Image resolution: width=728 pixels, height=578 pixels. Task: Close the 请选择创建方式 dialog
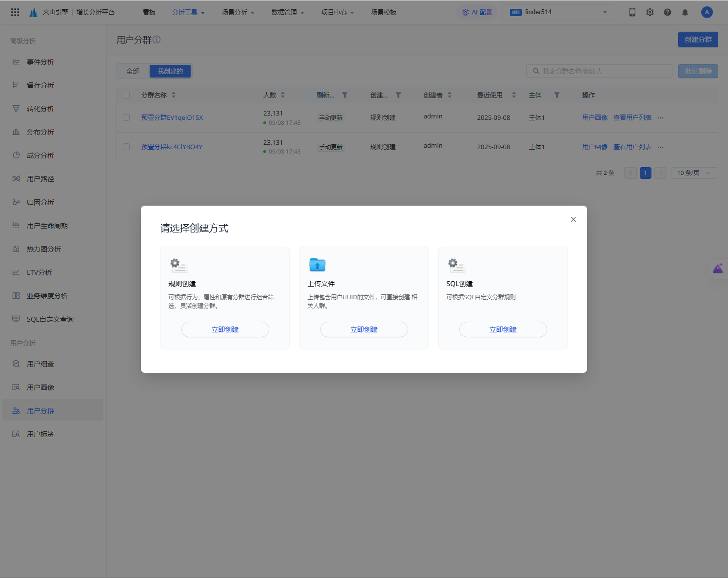(x=573, y=219)
